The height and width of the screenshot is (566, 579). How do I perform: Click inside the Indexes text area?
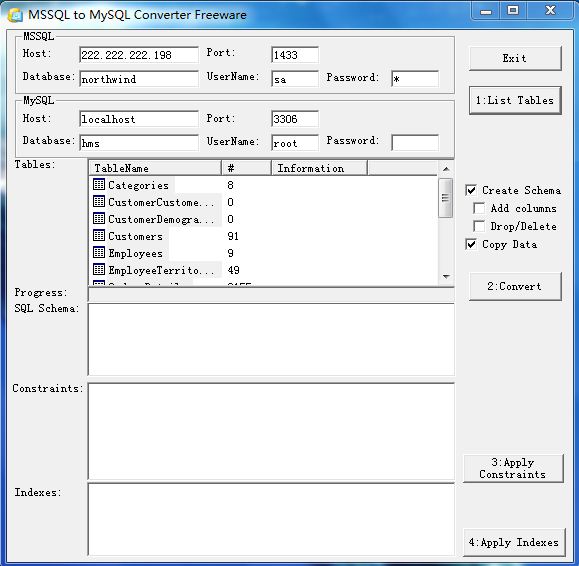click(x=271, y=519)
